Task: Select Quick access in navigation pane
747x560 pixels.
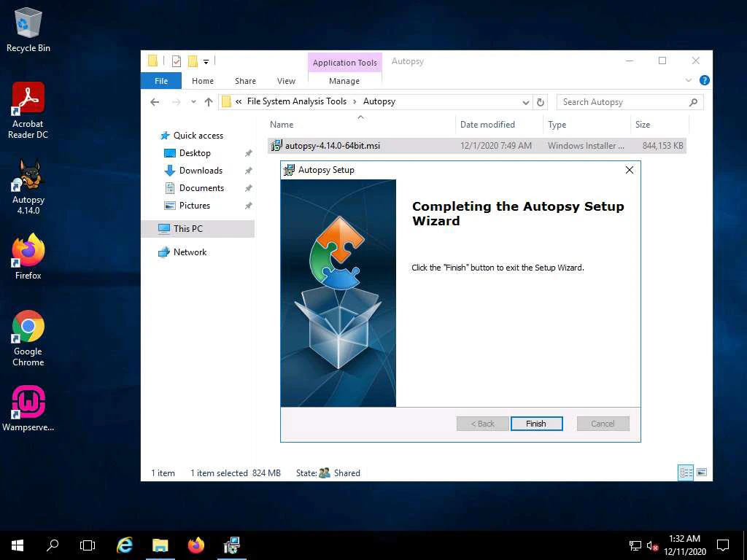Action: click(x=198, y=136)
